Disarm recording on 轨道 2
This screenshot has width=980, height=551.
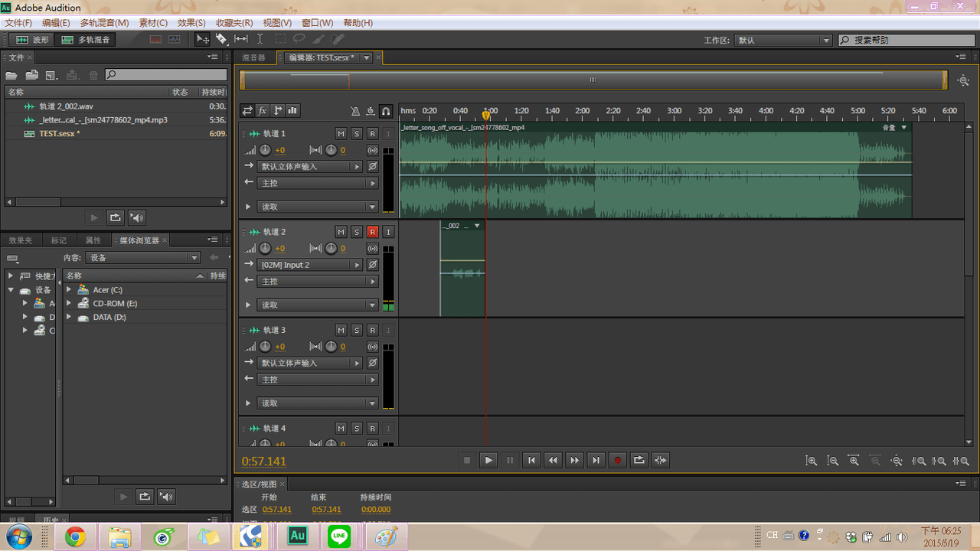(x=372, y=232)
